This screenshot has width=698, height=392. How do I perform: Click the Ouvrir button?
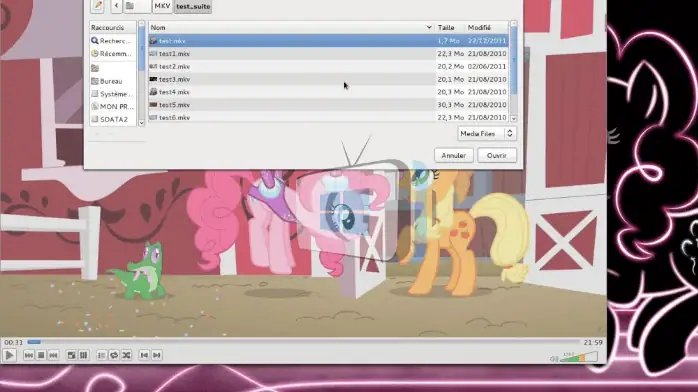pyautogui.click(x=497, y=155)
